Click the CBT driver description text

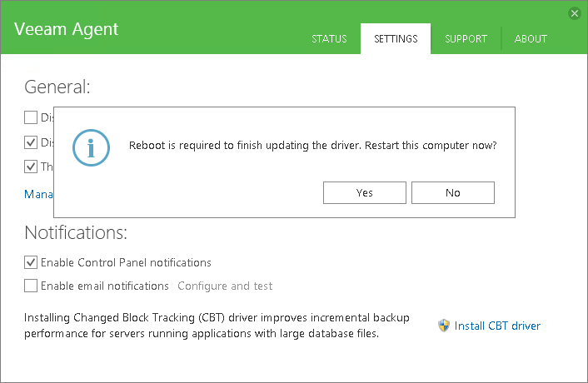[217, 326]
